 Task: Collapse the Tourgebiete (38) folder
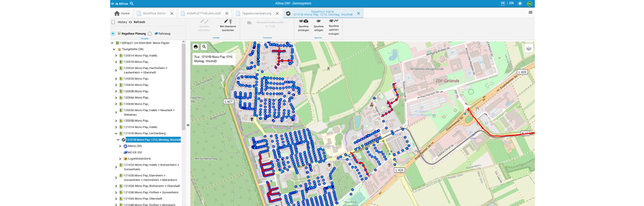coord(114,49)
